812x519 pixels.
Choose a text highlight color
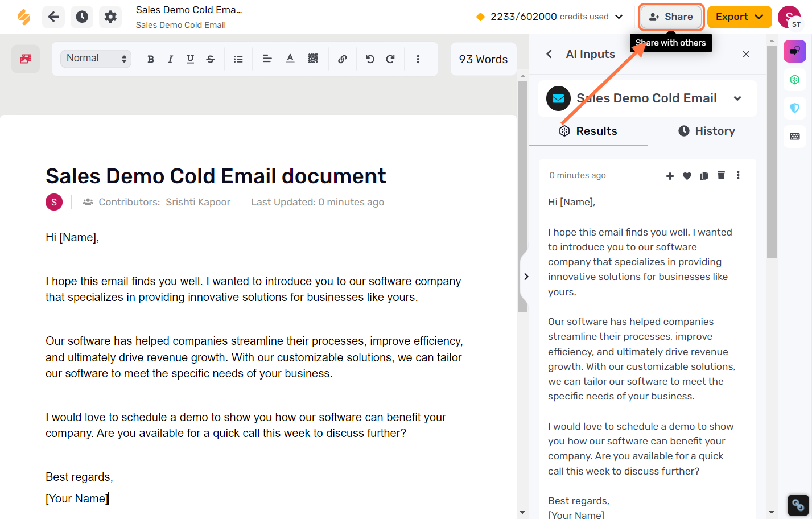[x=313, y=59]
